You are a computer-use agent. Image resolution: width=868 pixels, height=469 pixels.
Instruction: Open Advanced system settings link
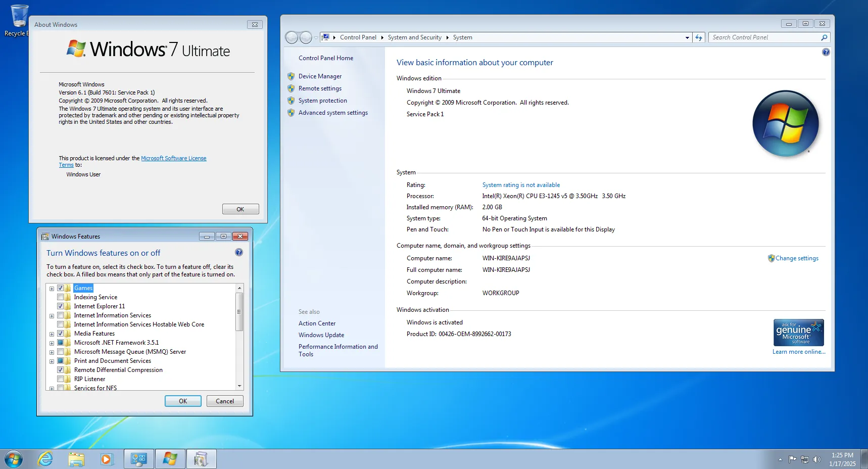(x=333, y=113)
